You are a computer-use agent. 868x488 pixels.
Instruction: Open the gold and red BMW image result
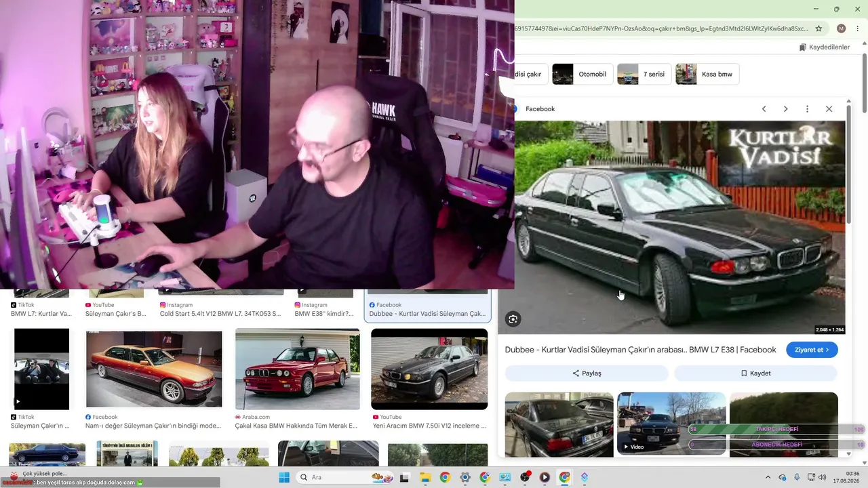154,369
